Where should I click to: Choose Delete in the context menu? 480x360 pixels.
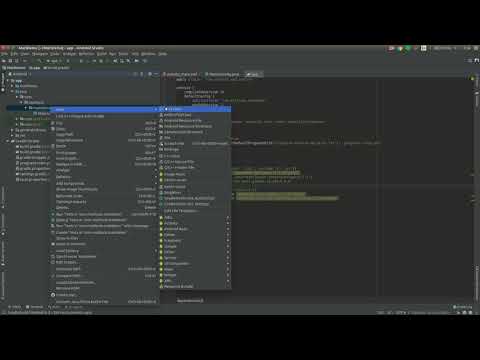(x=104, y=207)
